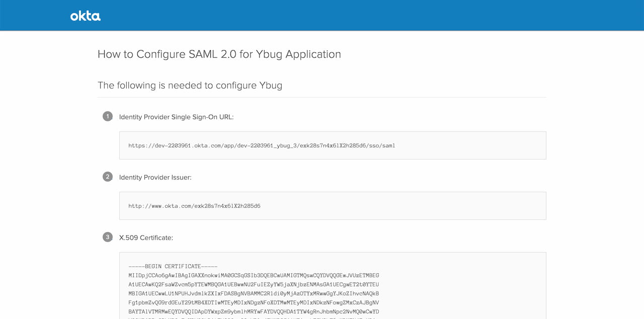The height and width of the screenshot is (319, 644).
Task: Select the Single Sign-On URL field ending in sso/saml
Action: point(333,145)
